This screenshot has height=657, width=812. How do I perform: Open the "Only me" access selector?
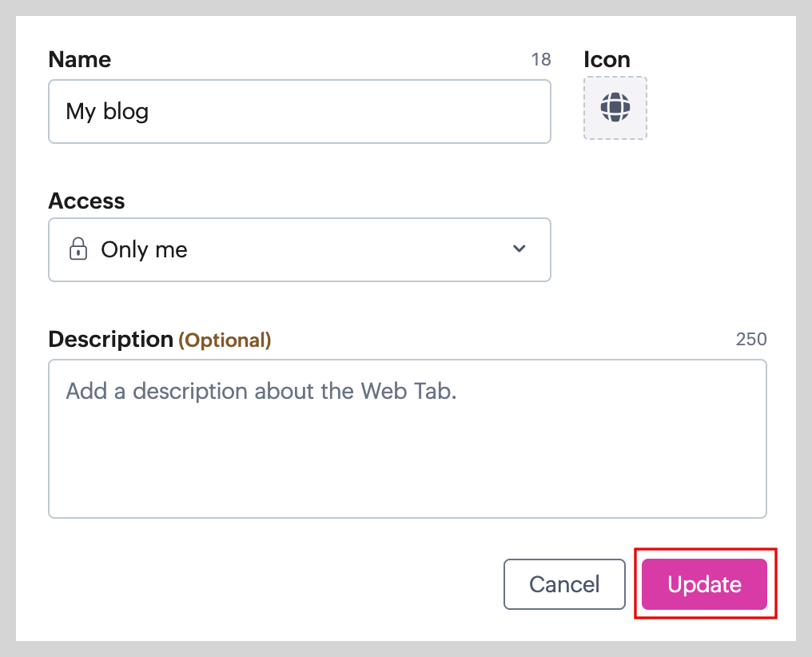click(x=300, y=249)
